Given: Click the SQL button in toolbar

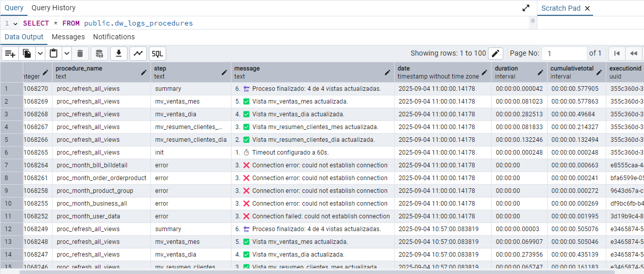Looking at the screenshot, I should pyautogui.click(x=158, y=54).
